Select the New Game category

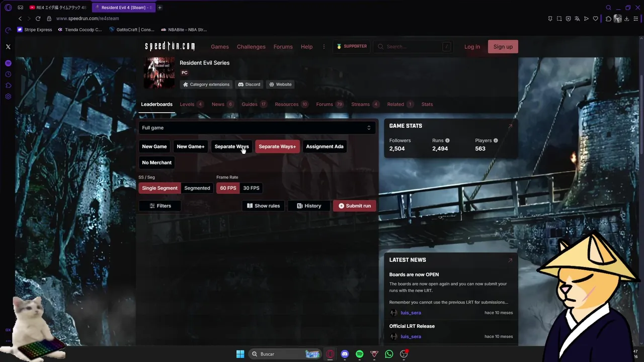click(x=154, y=146)
